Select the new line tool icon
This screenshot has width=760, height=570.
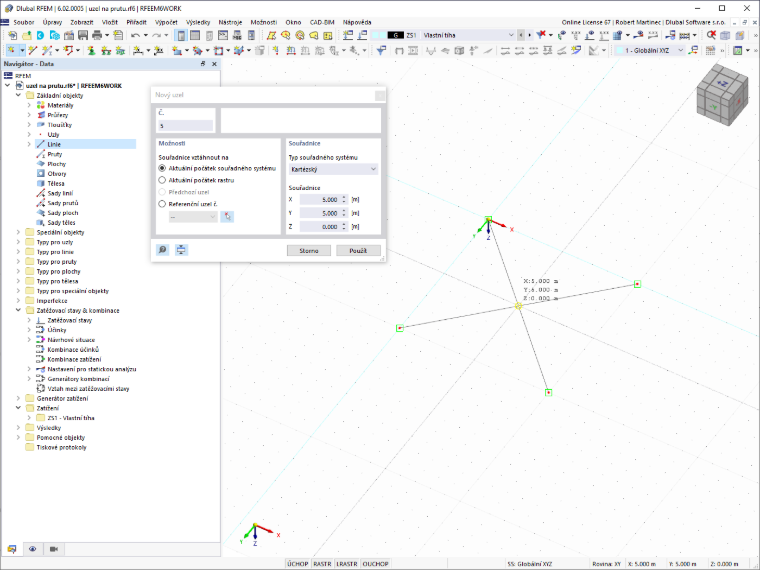click(x=32, y=50)
